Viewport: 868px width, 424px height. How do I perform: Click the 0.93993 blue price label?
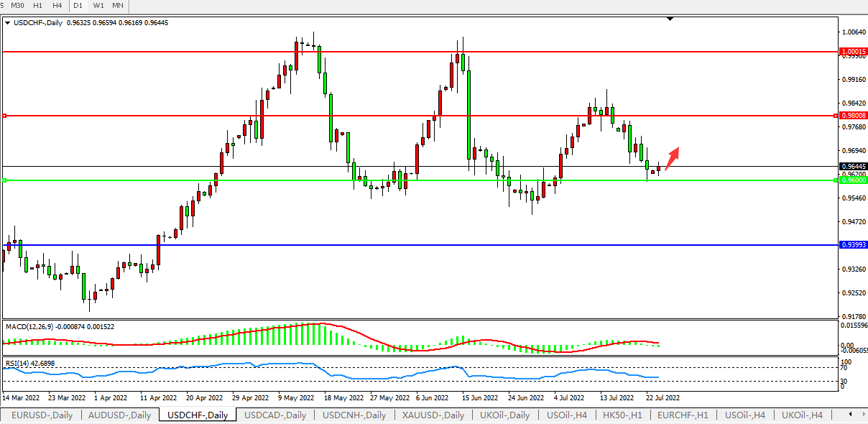point(853,245)
